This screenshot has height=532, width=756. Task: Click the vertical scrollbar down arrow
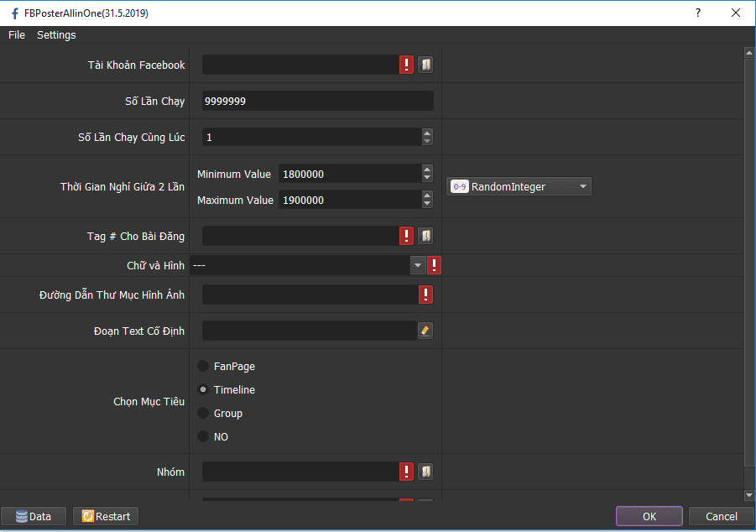pyautogui.click(x=749, y=496)
